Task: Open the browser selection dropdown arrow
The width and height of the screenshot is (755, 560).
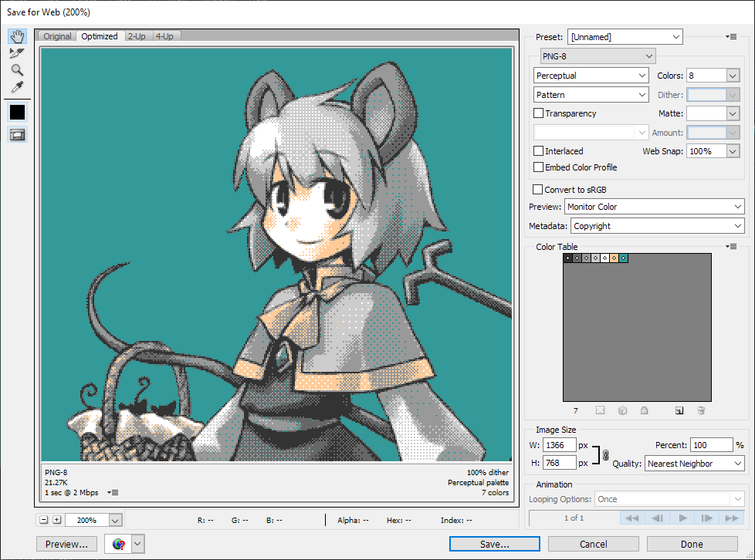Action: [x=137, y=544]
